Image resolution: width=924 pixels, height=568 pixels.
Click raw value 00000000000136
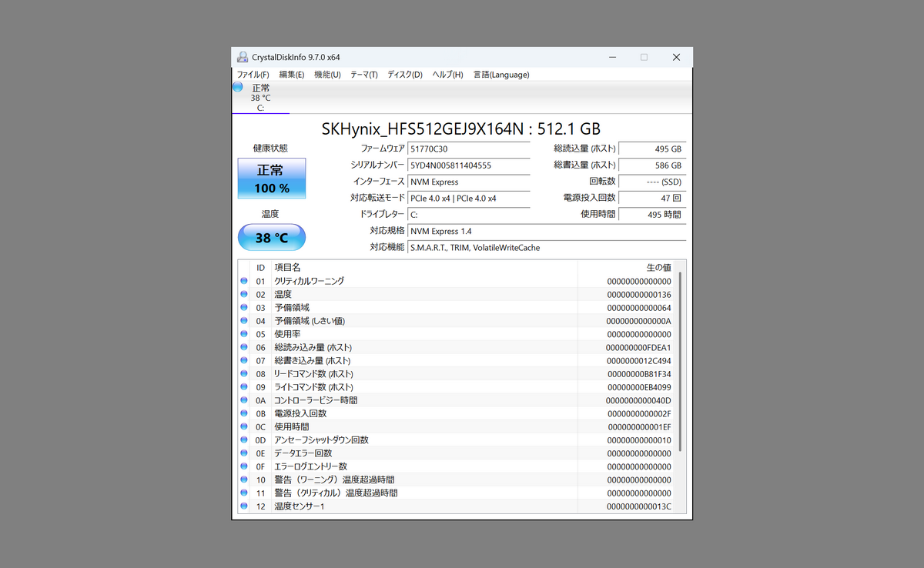click(x=639, y=294)
